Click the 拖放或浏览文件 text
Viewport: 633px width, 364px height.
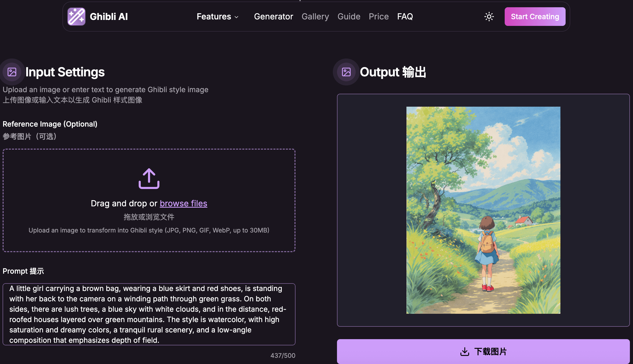pos(149,217)
